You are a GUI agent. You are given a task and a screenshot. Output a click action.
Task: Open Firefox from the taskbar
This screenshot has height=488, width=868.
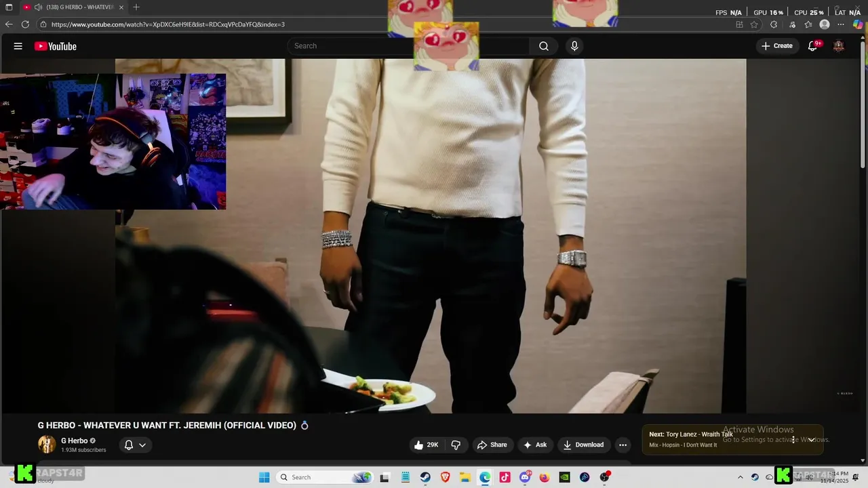point(545,477)
